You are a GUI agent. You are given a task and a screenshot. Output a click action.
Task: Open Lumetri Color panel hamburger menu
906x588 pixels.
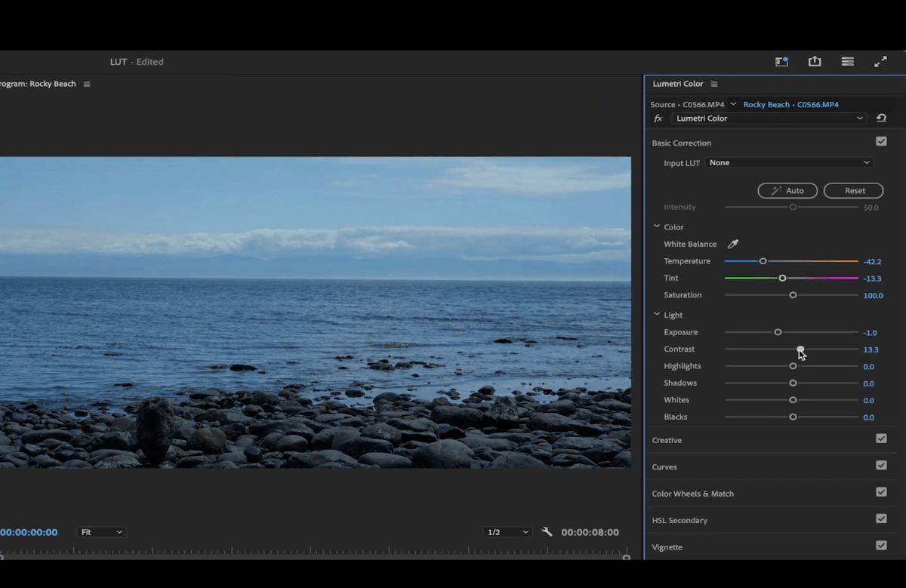(x=714, y=84)
